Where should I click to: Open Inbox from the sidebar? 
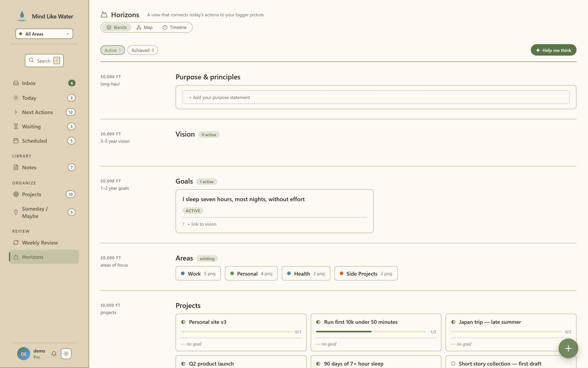44,83
